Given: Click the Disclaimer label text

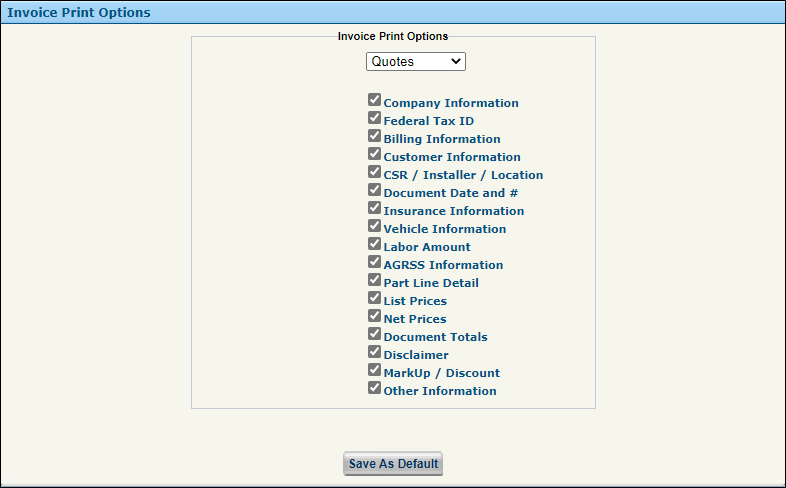Looking at the screenshot, I should tap(416, 355).
